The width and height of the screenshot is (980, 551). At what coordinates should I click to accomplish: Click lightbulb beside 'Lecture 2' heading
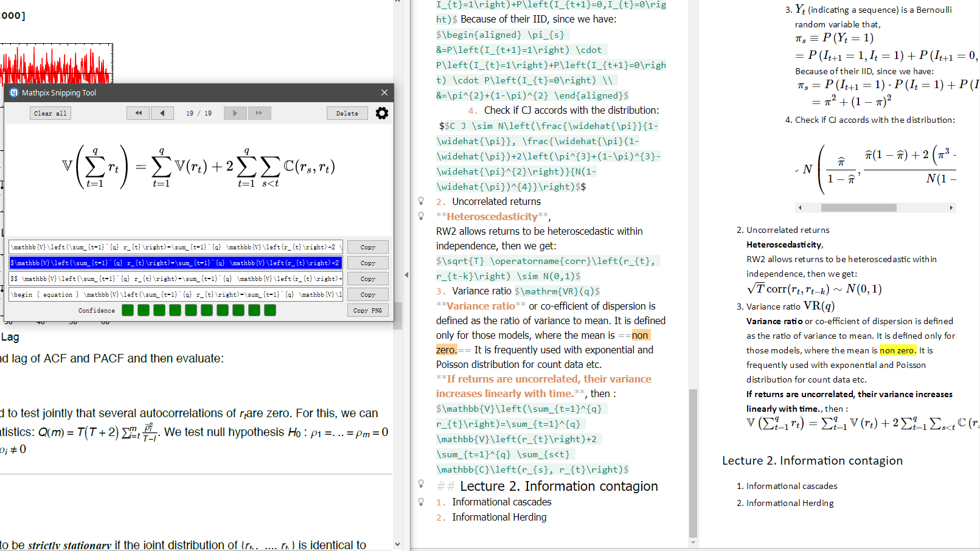pyautogui.click(x=421, y=484)
